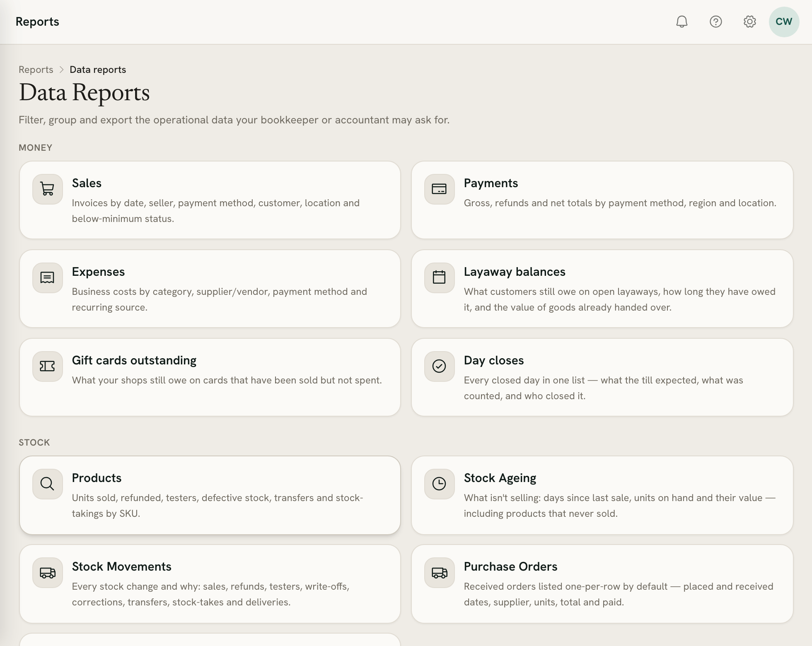The width and height of the screenshot is (812, 646).
Task: Click the 'Data Reports' page heading
Action: click(x=84, y=92)
